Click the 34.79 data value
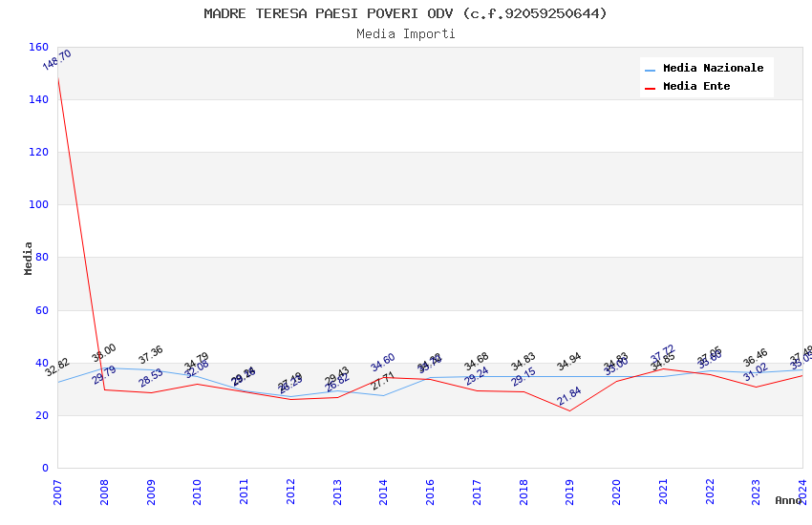The height and width of the screenshot is (525, 812). (x=196, y=361)
